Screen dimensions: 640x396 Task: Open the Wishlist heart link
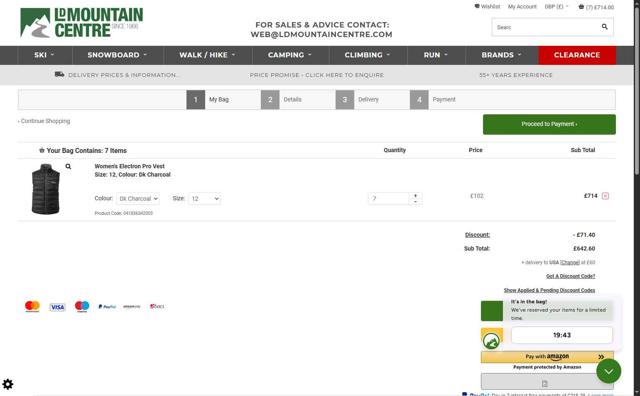[x=487, y=7]
